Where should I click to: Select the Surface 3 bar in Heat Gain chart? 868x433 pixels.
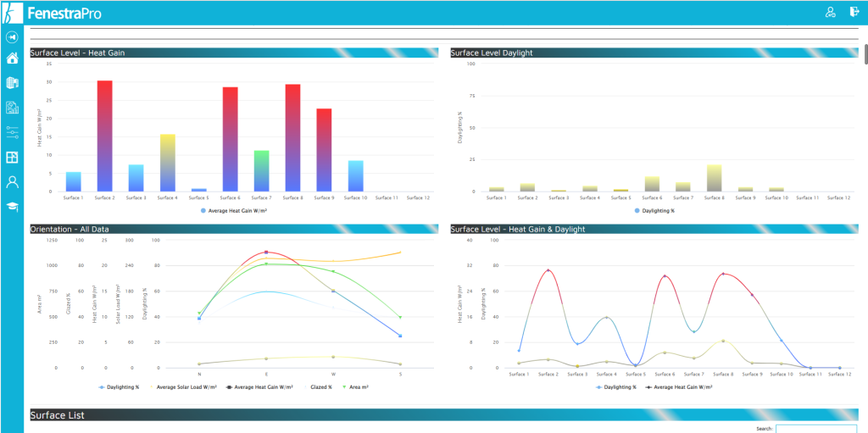coord(136,178)
